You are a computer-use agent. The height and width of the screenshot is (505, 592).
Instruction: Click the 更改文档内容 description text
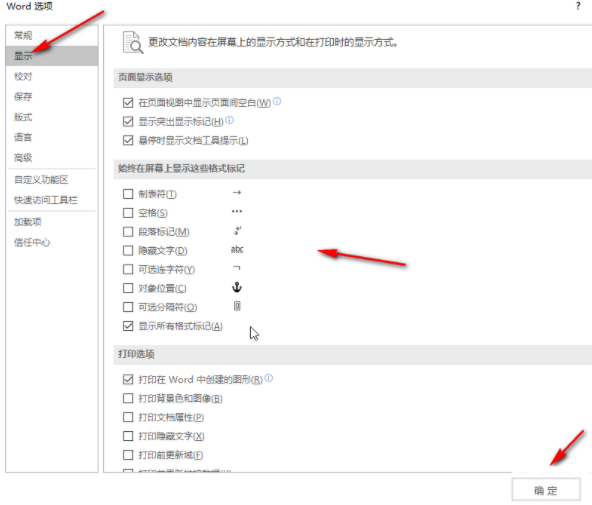[x=273, y=42]
